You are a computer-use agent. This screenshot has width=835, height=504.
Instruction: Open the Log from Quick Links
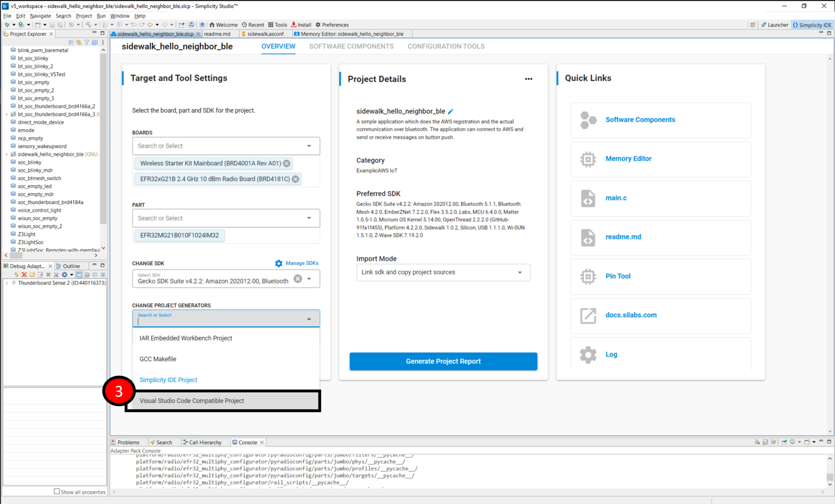611,354
